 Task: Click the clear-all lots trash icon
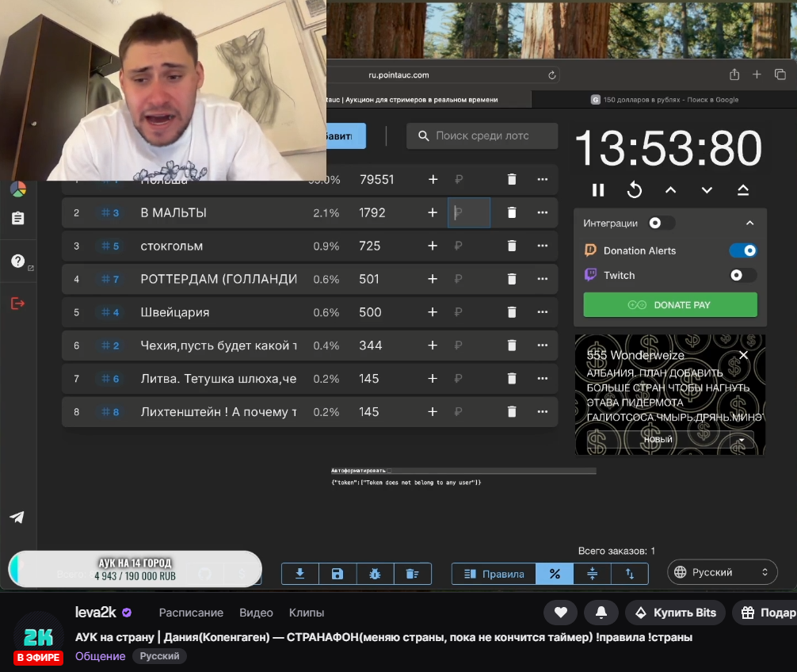click(412, 574)
